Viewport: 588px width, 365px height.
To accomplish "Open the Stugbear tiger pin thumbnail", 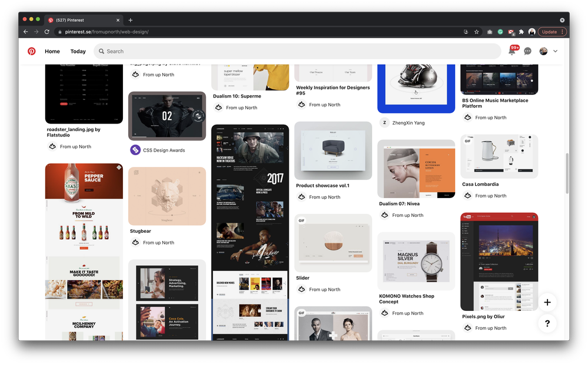I will 167,196.
